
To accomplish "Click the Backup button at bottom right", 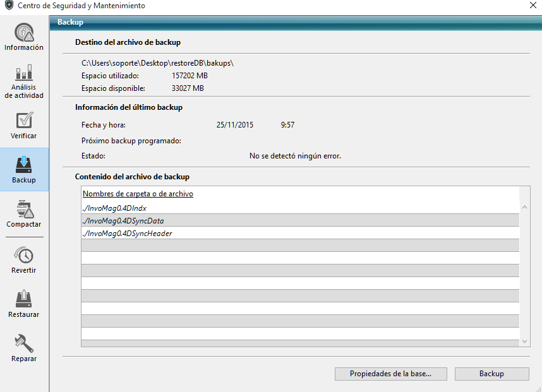I will (491, 374).
